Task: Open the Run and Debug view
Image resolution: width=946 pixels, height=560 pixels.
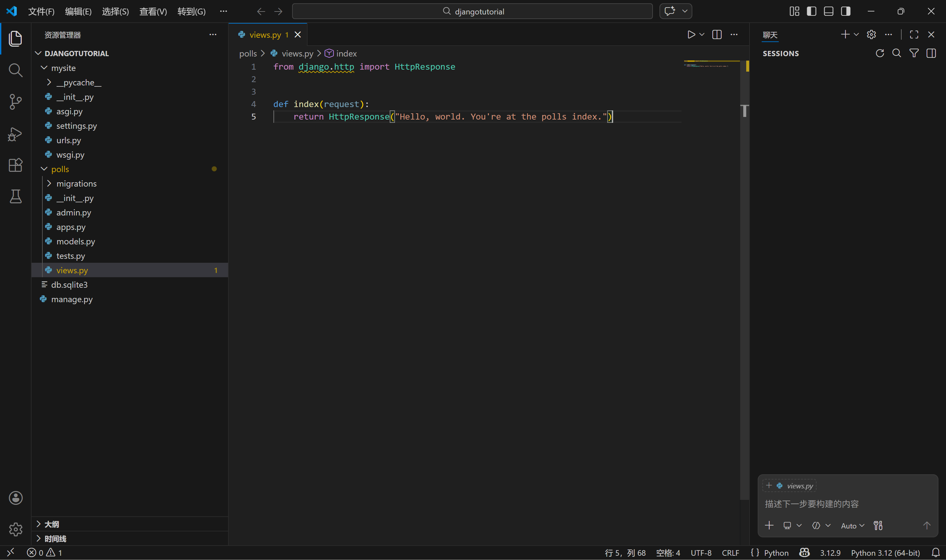Action: coord(15,134)
